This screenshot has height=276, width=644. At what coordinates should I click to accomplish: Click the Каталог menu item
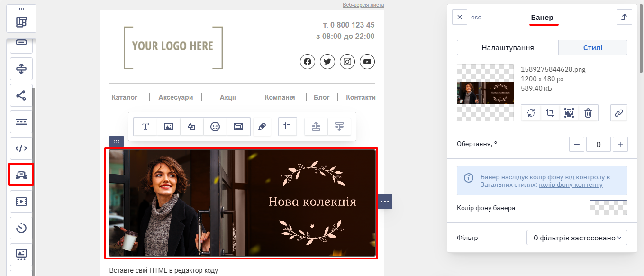[125, 97]
